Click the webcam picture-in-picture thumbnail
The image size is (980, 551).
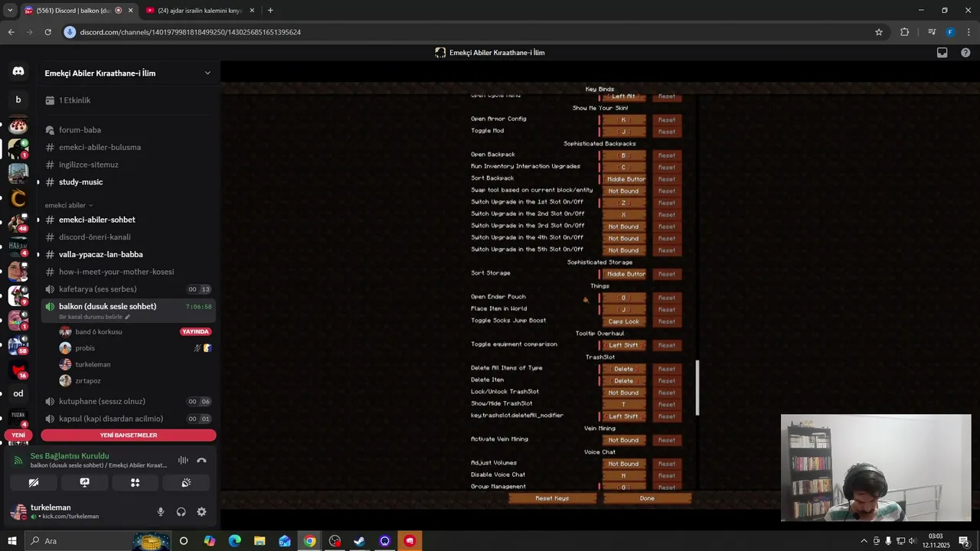(876, 468)
